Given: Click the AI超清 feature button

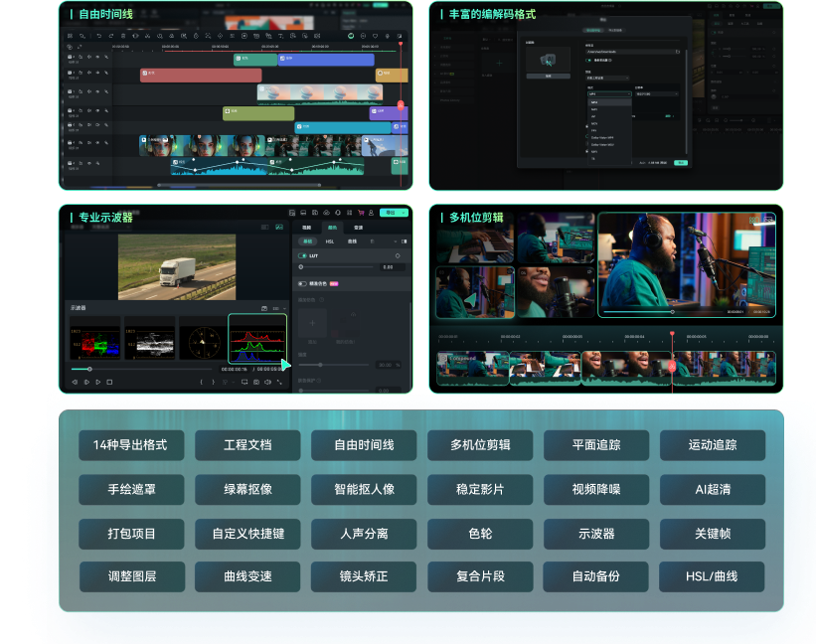Looking at the screenshot, I should [713, 490].
